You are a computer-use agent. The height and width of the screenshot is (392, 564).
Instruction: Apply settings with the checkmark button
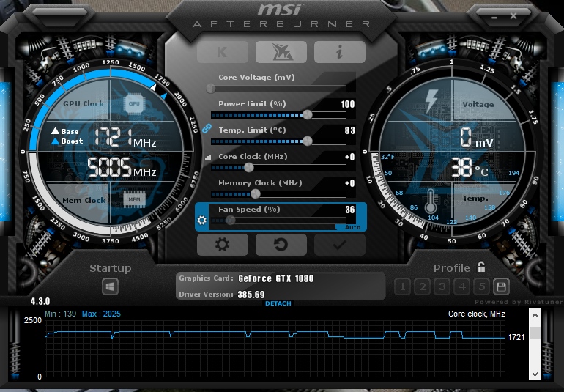pyautogui.click(x=340, y=245)
